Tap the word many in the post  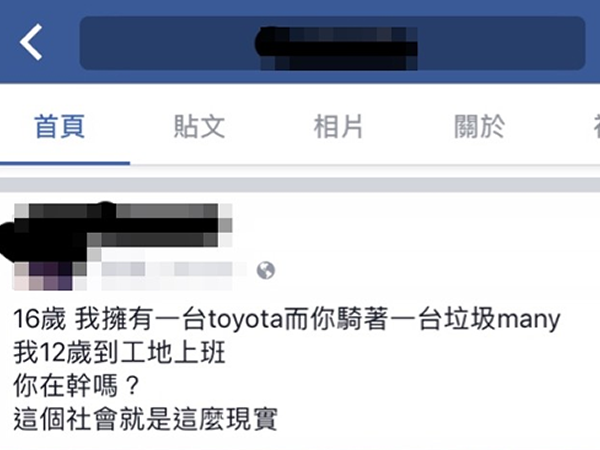529,320
